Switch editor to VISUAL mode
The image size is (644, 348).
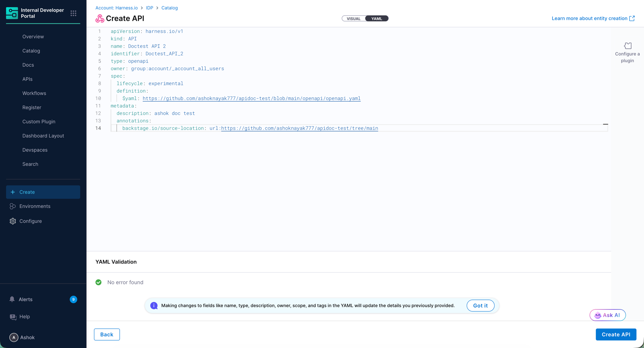click(x=354, y=19)
